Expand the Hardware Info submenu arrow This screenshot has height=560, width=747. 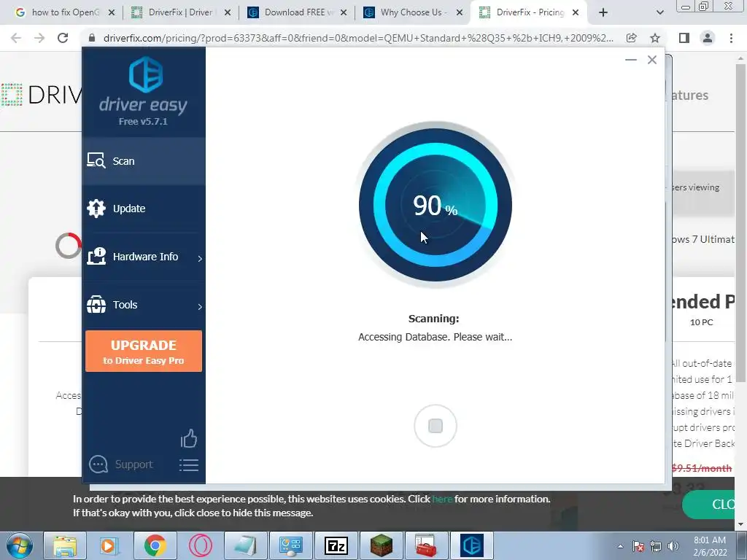[200, 258]
